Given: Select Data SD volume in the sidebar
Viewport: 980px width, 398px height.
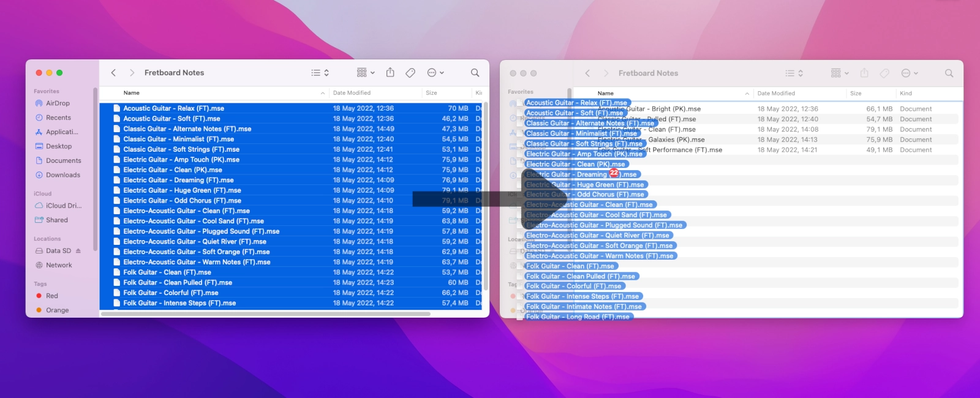Looking at the screenshot, I should [58, 251].
